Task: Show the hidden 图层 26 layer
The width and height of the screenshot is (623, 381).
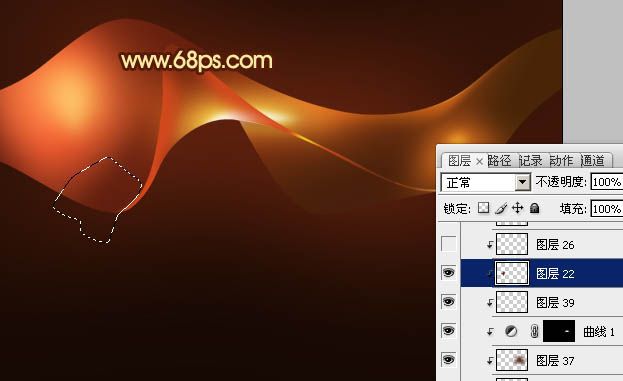Action: coord(449,244)
